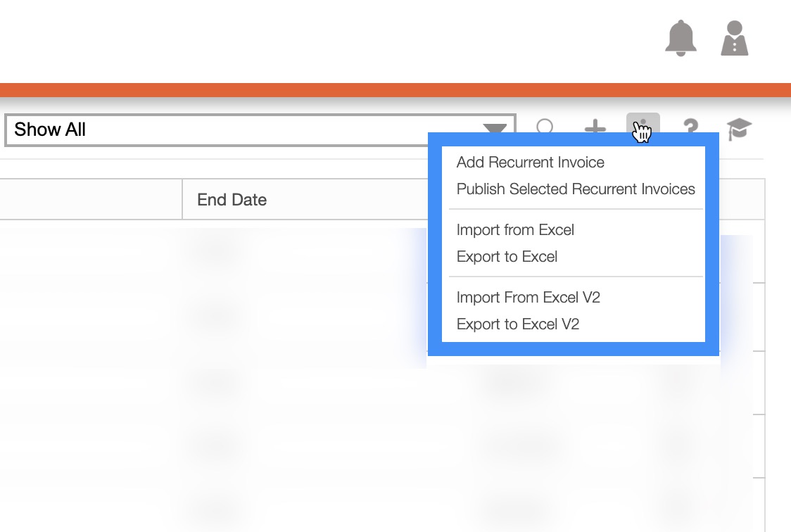Viewport: 791px width, 532px height.
Task: Click the orange header bar
Action: coord(395,90)
